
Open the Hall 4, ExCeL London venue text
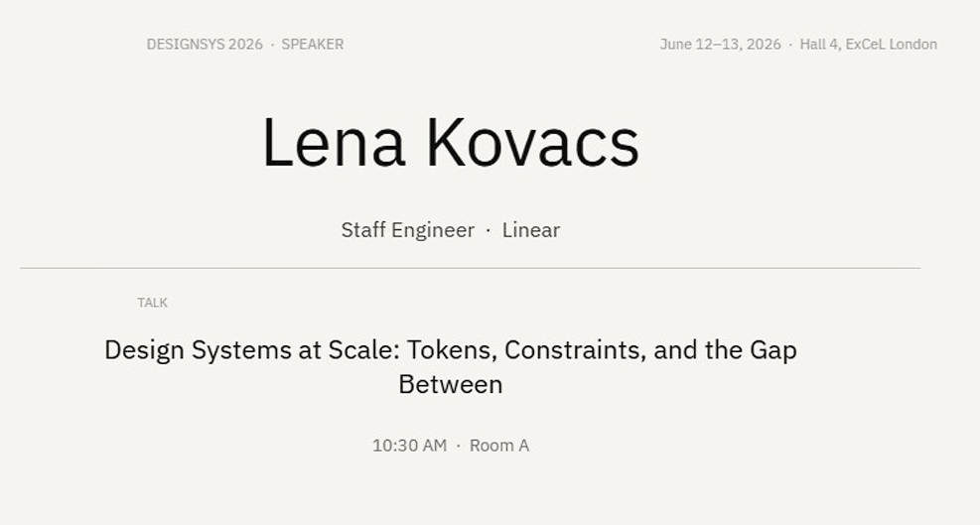click(x=868, y=45)
